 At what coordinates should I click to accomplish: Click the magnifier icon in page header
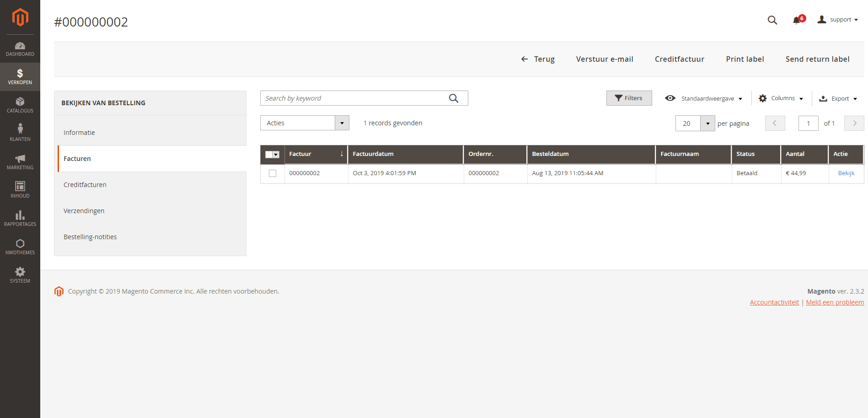[772, 20]
